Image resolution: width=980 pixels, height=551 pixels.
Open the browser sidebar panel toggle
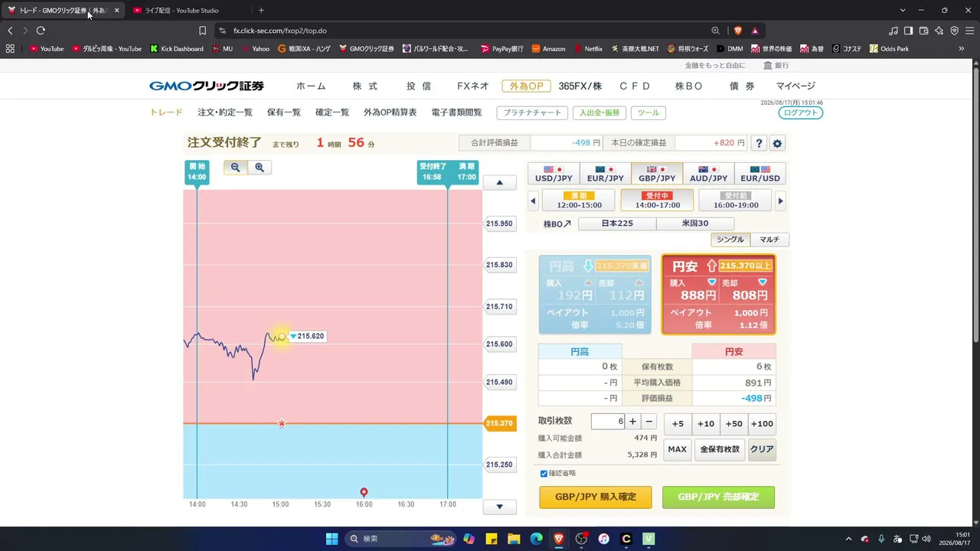(x=908, y=31)
